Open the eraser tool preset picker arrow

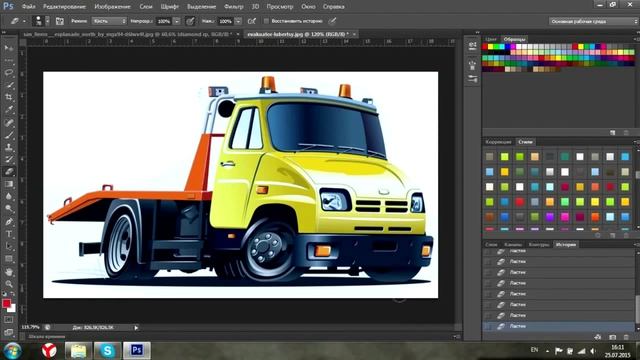click(24, 21)
